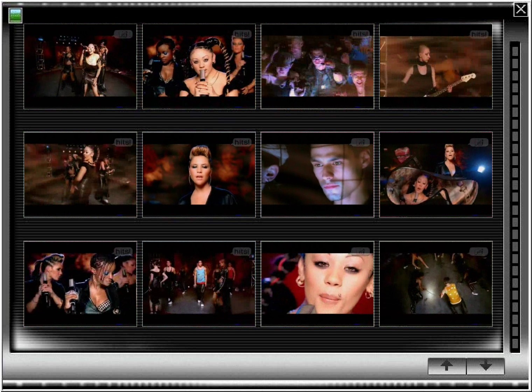Select thumbnail of dancer in blue tank top
This screenshot has height=392, width=532.
point(199,284)
